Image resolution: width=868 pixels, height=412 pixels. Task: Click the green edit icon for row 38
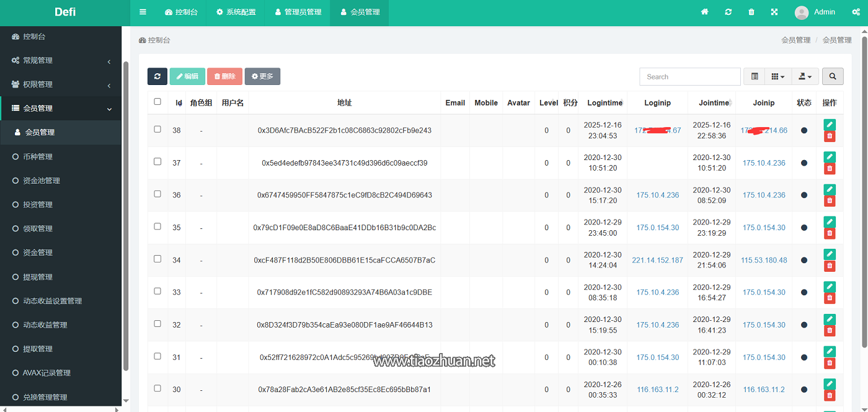click(830, 125)
